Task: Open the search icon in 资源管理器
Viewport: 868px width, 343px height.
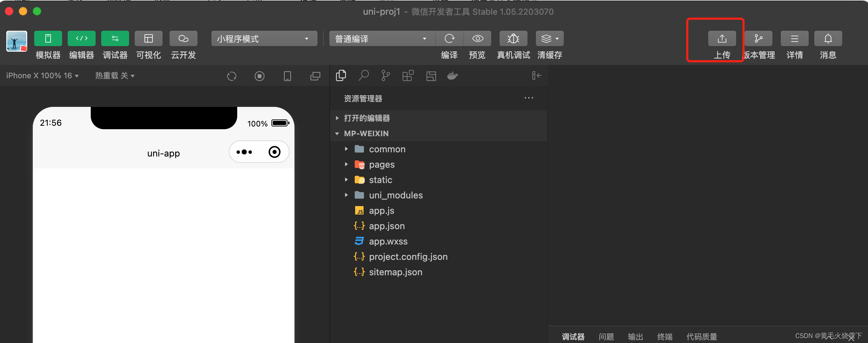Action: [364, 75]
